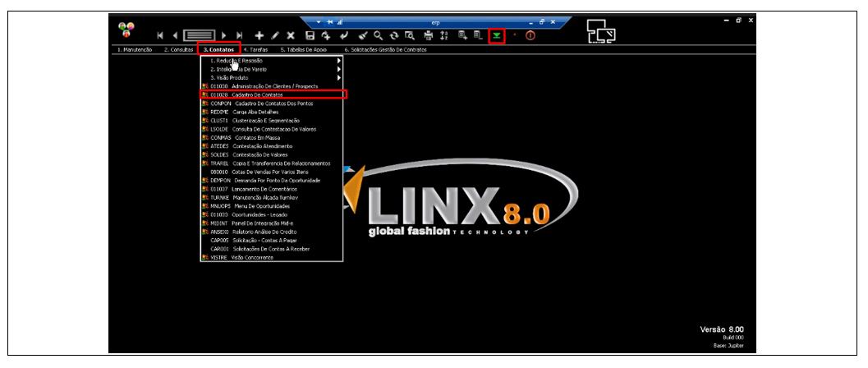Click the signal bars icon on erp bar

point(339,21)
